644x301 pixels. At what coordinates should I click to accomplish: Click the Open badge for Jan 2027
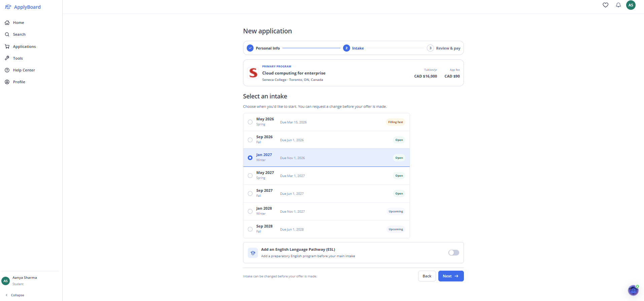pos(399,158)
